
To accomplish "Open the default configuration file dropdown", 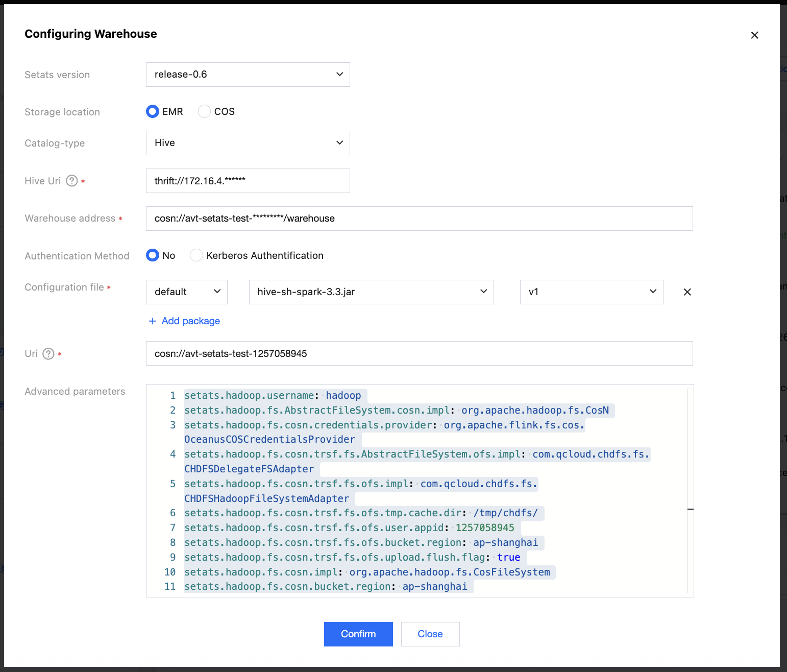I will point(187,292).
